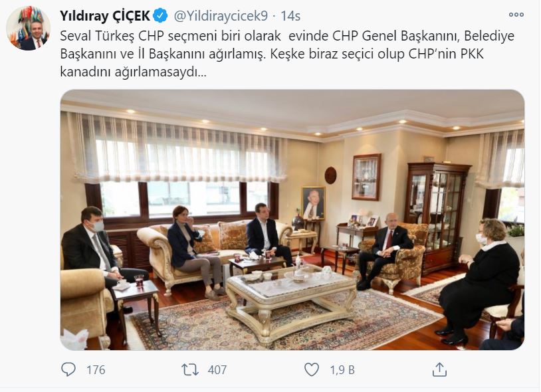The image size is (541, 392).
Task: Click the framed portrait in the photo
Action: [314, 203]
